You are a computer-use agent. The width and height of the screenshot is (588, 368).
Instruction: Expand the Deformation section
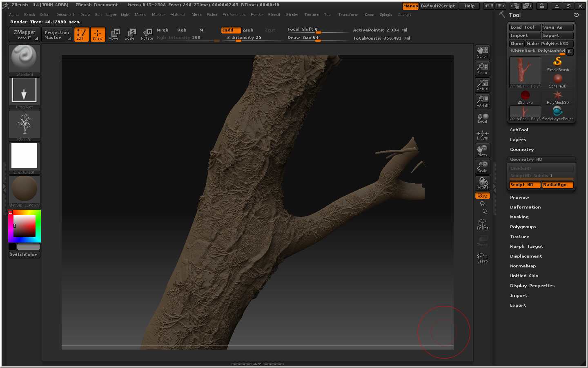(x=525, y=207)
